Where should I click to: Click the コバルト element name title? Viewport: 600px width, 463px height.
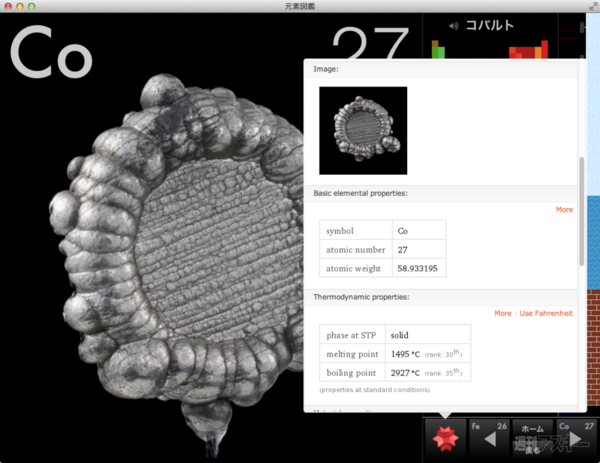coord(489,26)
